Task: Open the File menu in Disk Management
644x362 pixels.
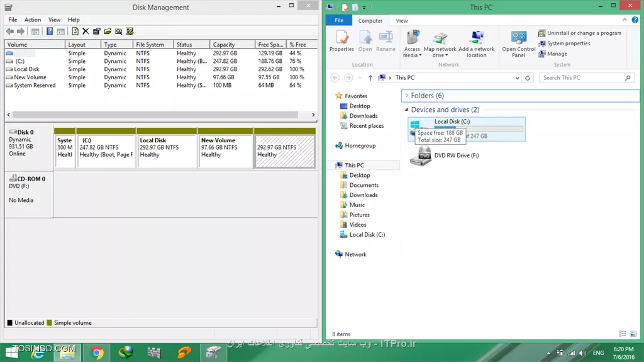Action: coord(13,20)
